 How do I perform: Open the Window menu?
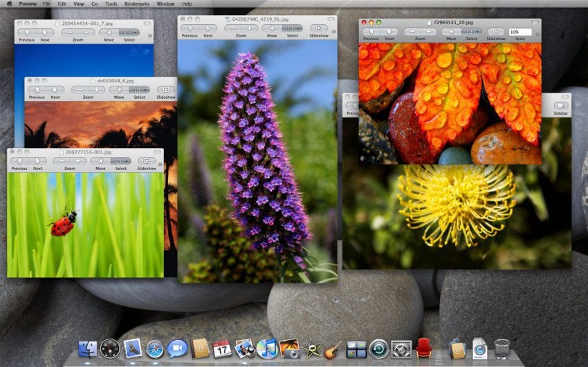coord(165,3)
